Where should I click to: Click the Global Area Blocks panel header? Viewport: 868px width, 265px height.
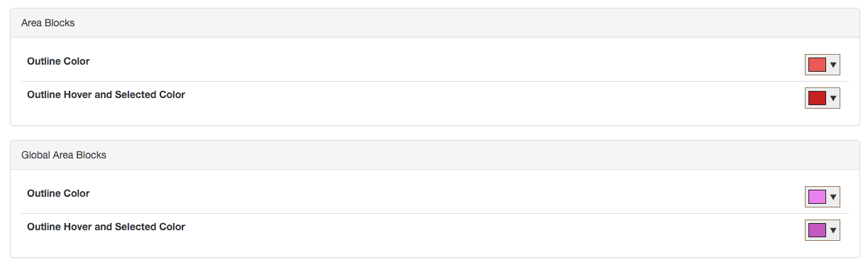pyautogui.click(x=434, y=155)
